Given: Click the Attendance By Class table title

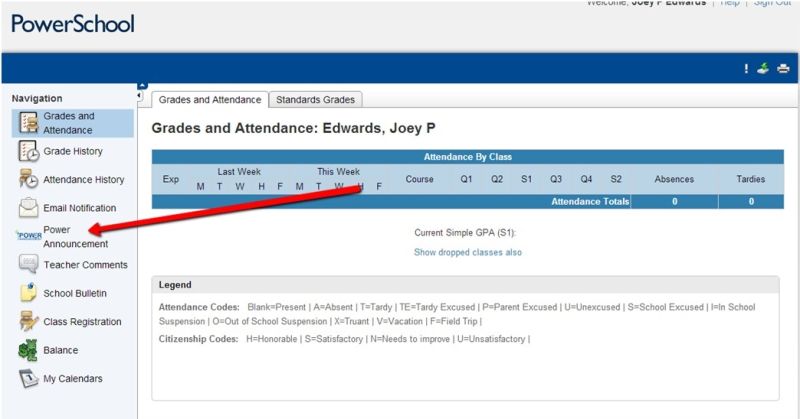Looking at the screenshot, I should tap(467, 157).
